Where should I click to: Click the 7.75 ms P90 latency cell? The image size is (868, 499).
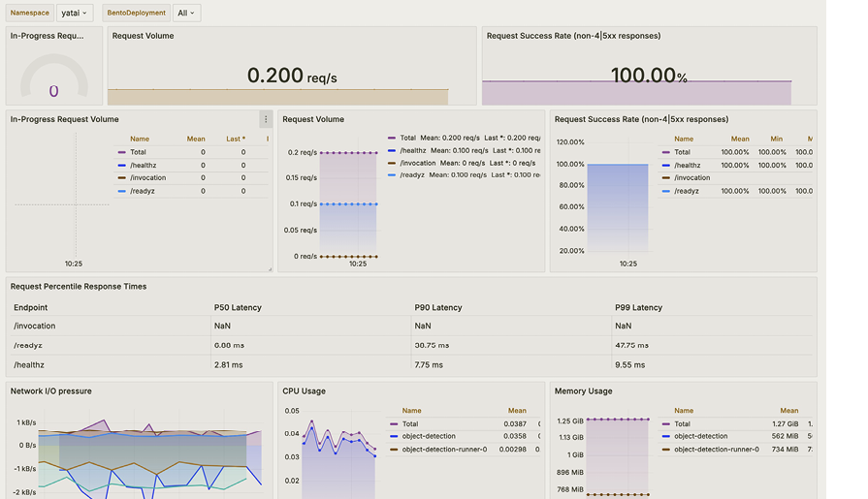[x=429, y=364]
